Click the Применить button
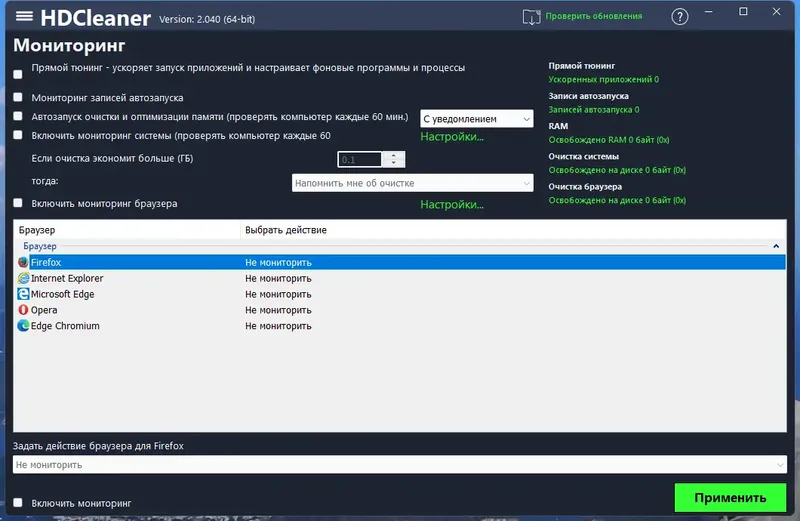800x521 pixels. (730, 498)
